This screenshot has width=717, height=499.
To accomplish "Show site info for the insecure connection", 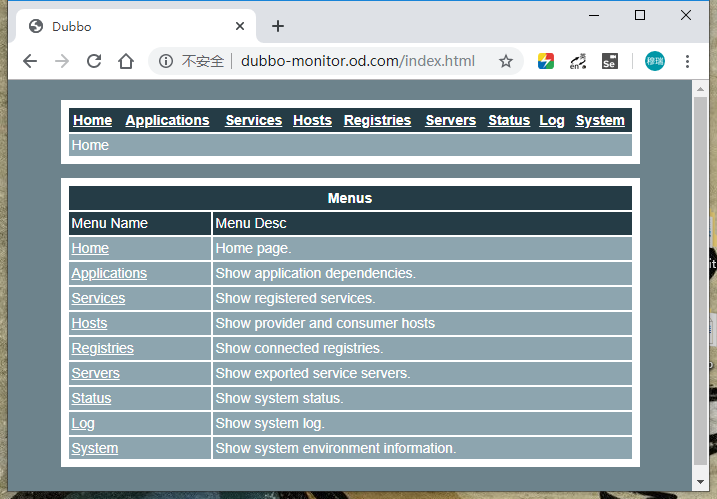I will pos(166,61).
